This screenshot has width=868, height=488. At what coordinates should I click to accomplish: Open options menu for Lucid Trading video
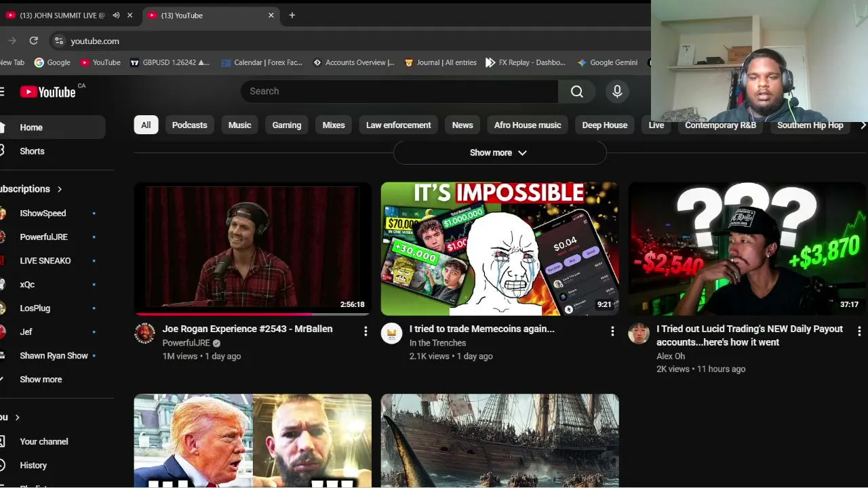click(x=859, y=331)
